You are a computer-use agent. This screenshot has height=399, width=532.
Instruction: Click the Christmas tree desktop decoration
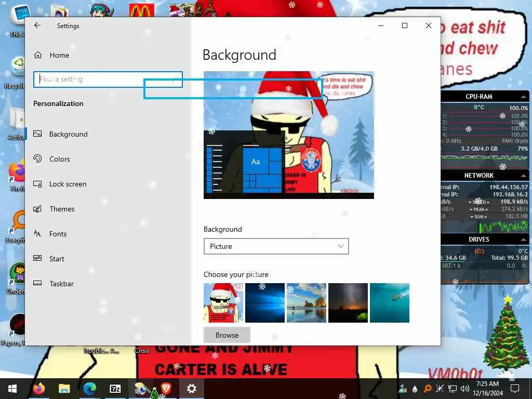[506, 334]
